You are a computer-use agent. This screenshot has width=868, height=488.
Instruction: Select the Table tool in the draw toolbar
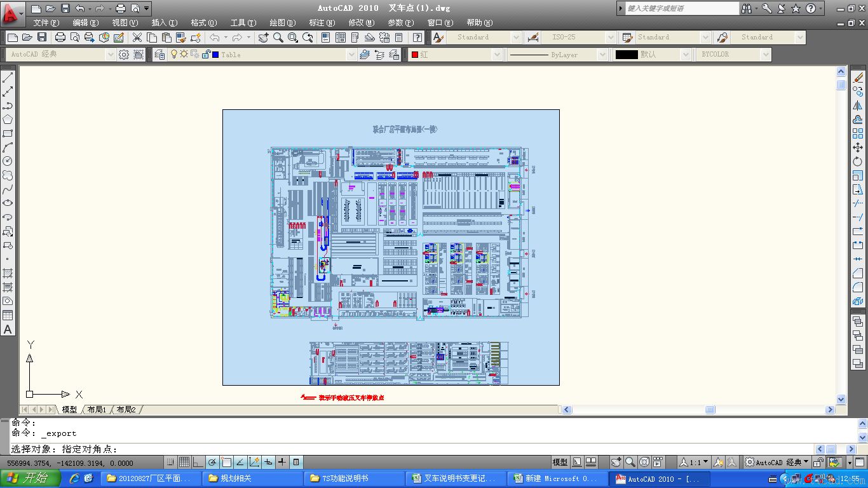(8, 315)
